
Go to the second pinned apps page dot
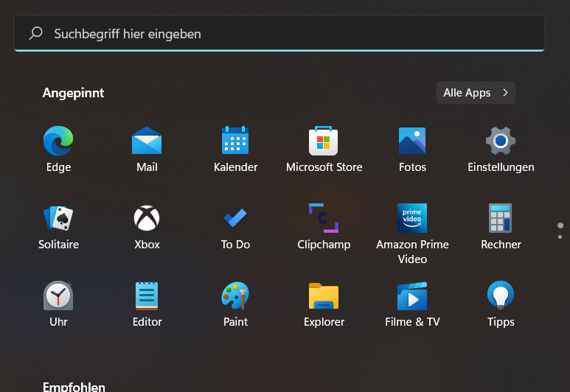point(560,237)
